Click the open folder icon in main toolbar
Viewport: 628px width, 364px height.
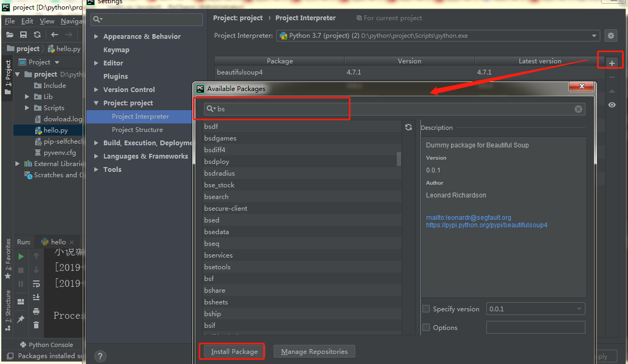(x=10, y=35)
